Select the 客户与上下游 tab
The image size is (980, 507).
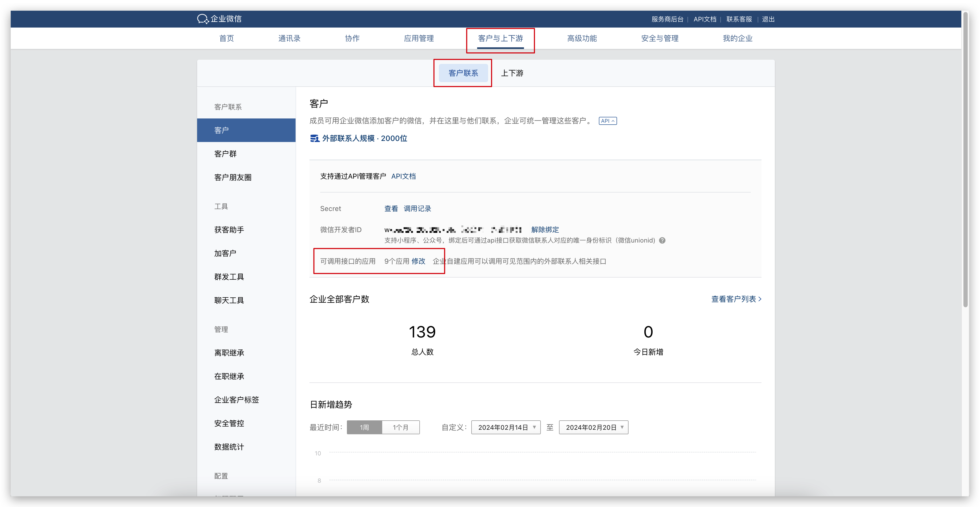point(500,39)
